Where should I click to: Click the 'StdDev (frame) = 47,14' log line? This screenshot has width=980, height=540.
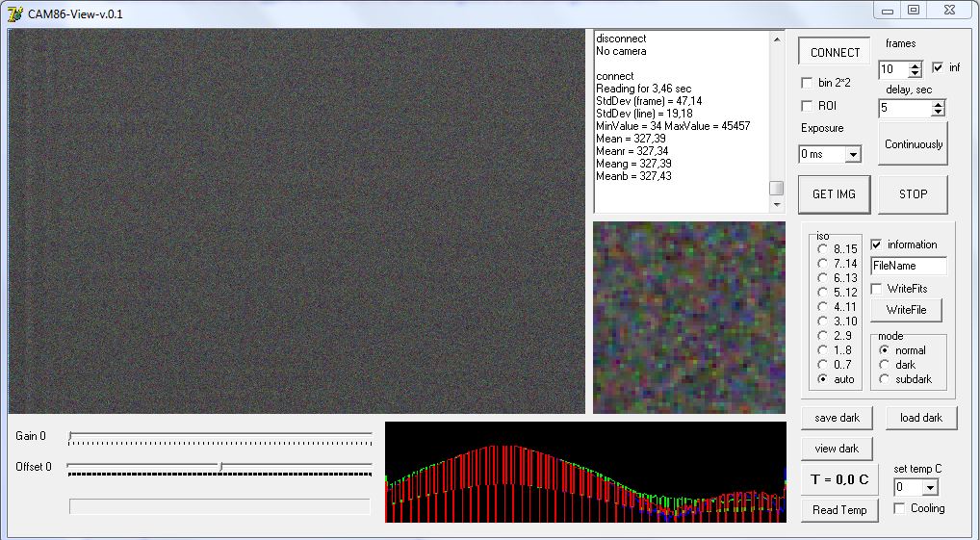pos(649,101)
